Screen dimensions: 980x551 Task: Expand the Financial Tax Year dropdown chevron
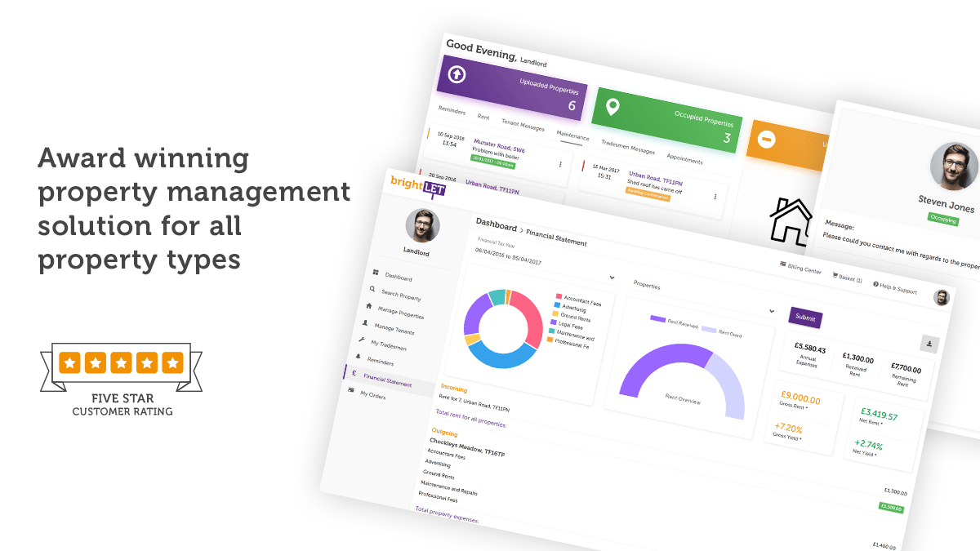click(612, 278)
